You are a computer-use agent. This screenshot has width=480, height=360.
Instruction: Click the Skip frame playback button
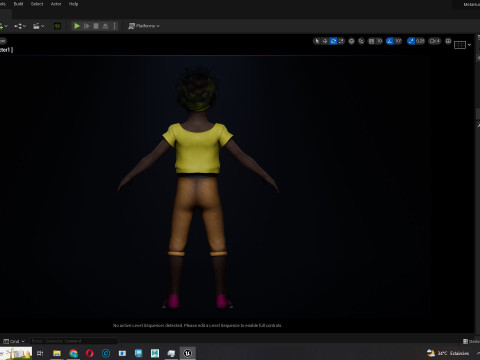[x=86, y=26]
